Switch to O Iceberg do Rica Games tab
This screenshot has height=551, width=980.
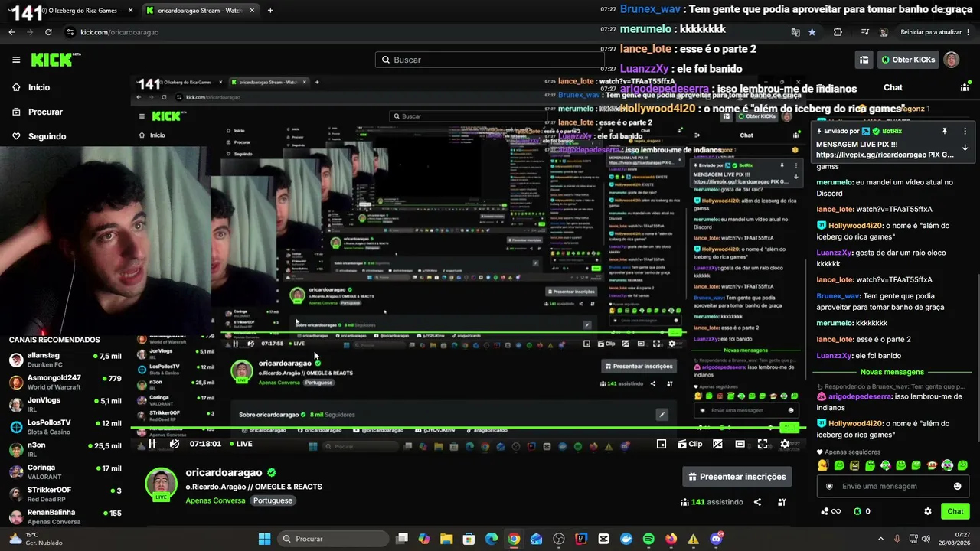pos(77,11)
